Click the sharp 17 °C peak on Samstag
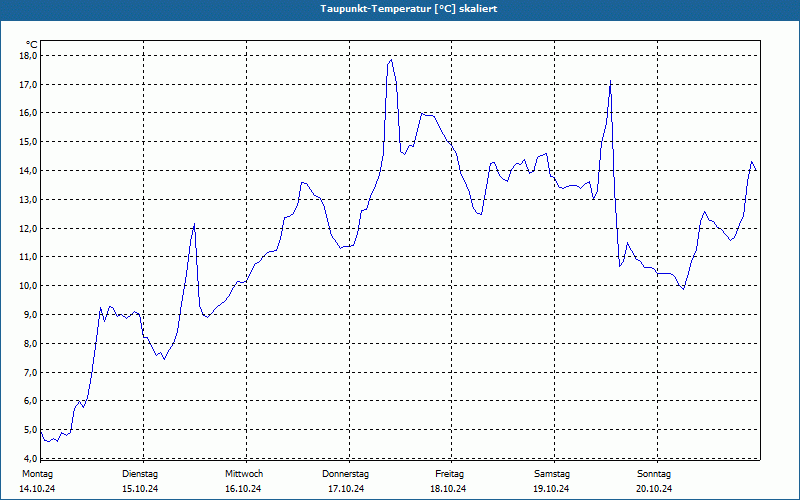The height and width of the screenshot is (500, 800). [610, 81]
